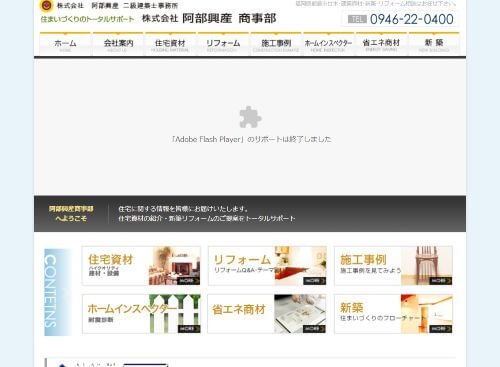500x367 pixels.
Task: Click MORE button on 施工事例 banner
Action: click(441, 281)
